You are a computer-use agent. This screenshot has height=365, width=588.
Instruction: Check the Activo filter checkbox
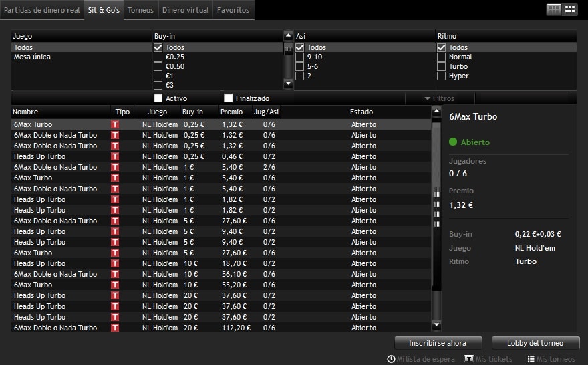[x=158, y=98]
